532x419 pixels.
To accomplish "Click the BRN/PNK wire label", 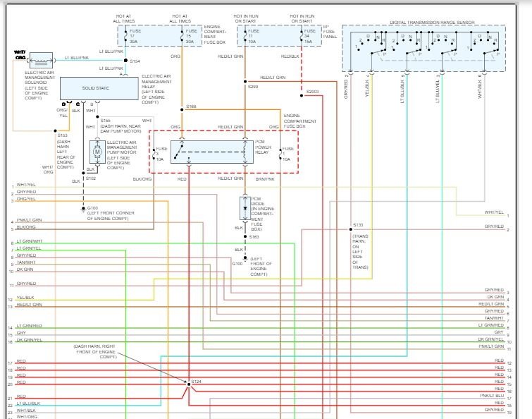I will [265, 179].
